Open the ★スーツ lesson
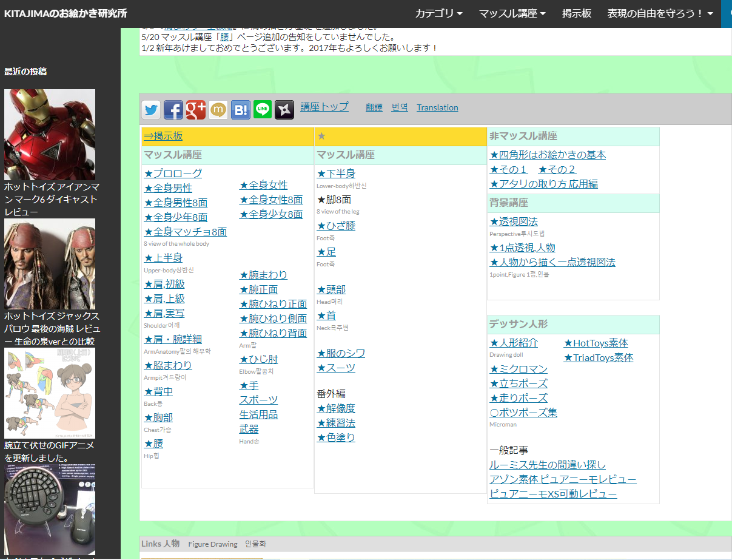Image resolution: width=732 pixels, height=560 pixels. [x=336, y=368]
